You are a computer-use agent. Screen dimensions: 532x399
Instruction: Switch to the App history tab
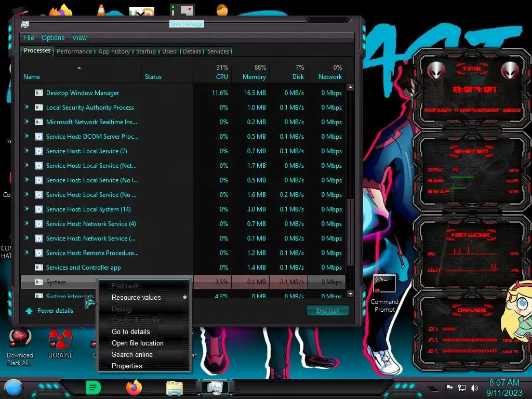[114, 51]
